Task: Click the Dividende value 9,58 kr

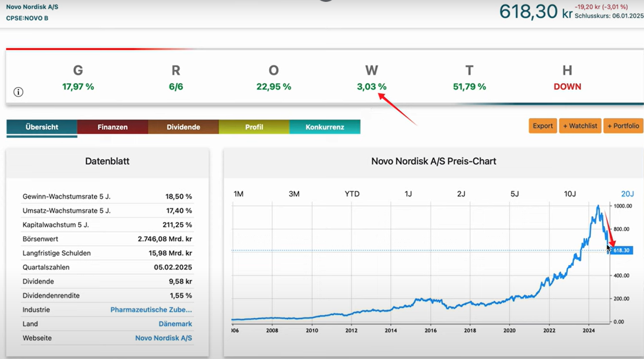Action: (x=181, y=282)
